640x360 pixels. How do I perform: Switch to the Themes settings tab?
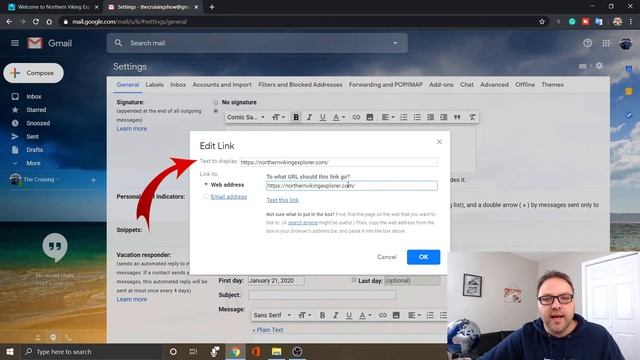point(552,84)
